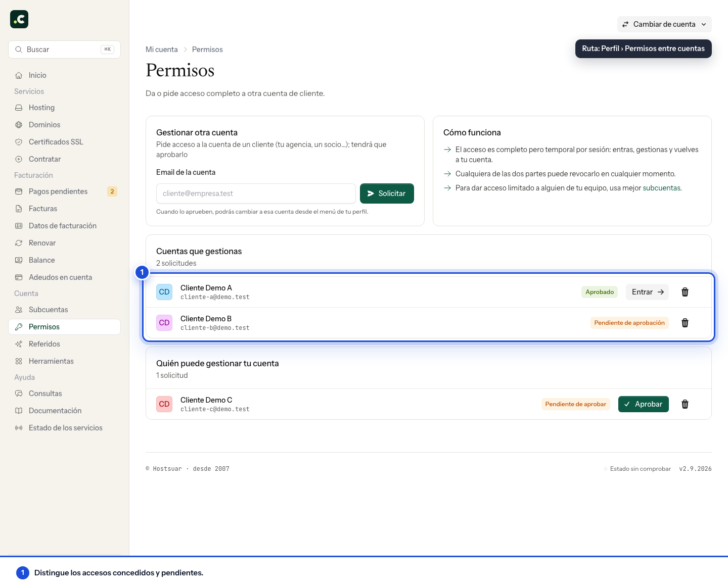The height and width of the screenshot is (588, 728).
Task: Click the Ruta: Perfil › Permisos entre cuentas tooltip
Action: click(643, 48)
